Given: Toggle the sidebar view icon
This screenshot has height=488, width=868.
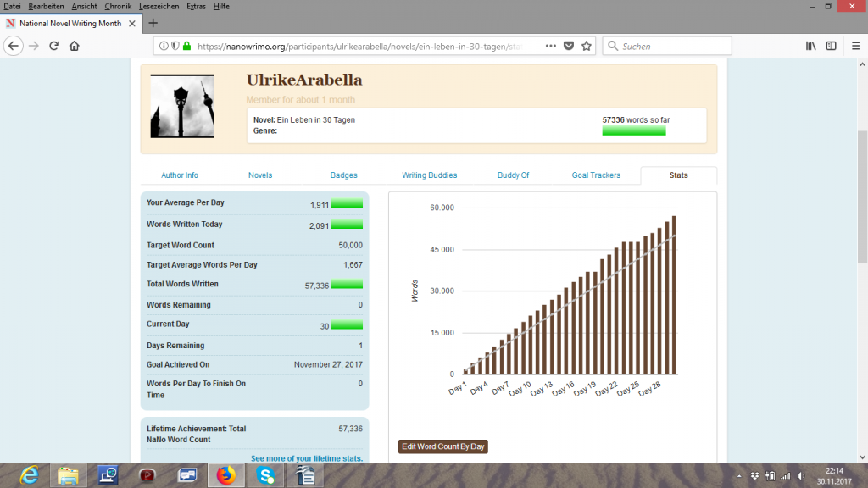Looking at the screenshot, I should (x=831, y=46).
